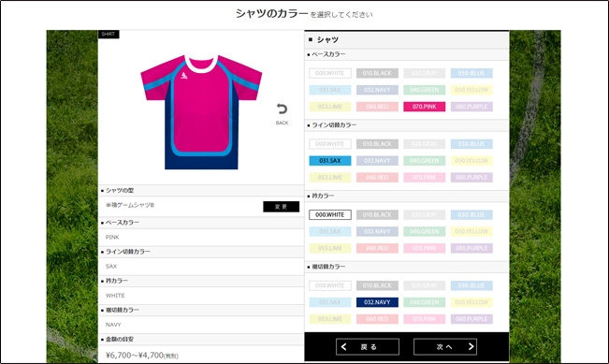Proceed with the 次へ button
This screenshot has width=609, height=364.
pyautogui.click(x=445, y=347)
